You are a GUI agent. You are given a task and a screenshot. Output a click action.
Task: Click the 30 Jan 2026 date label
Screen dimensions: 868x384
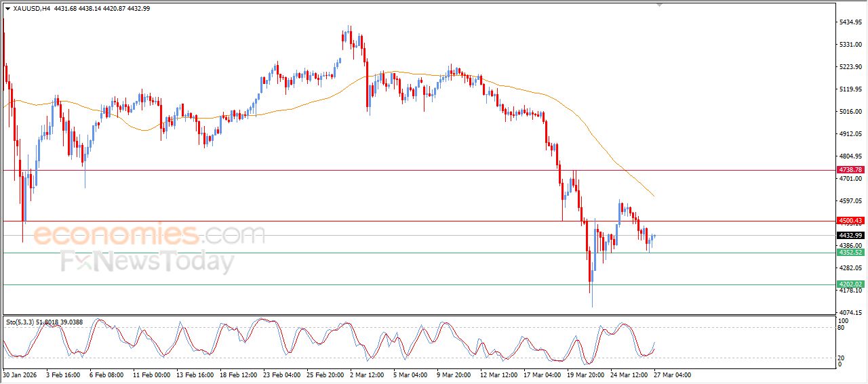[20, 374]
